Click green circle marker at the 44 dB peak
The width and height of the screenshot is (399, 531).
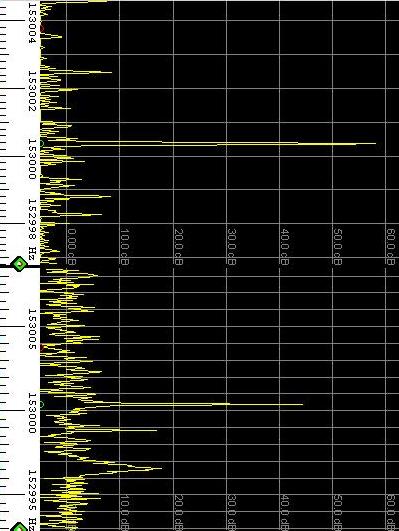42,404
